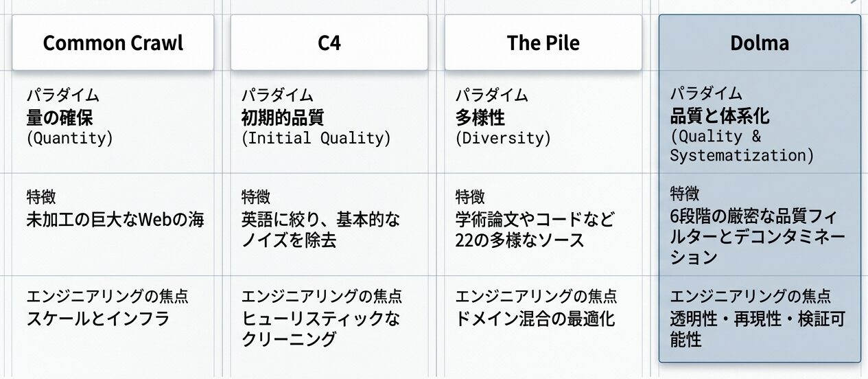Click the スケールとインフラ engineering focus
Image resolution: width=868 pixels, height=379 pixels.
tap(97, 319)
